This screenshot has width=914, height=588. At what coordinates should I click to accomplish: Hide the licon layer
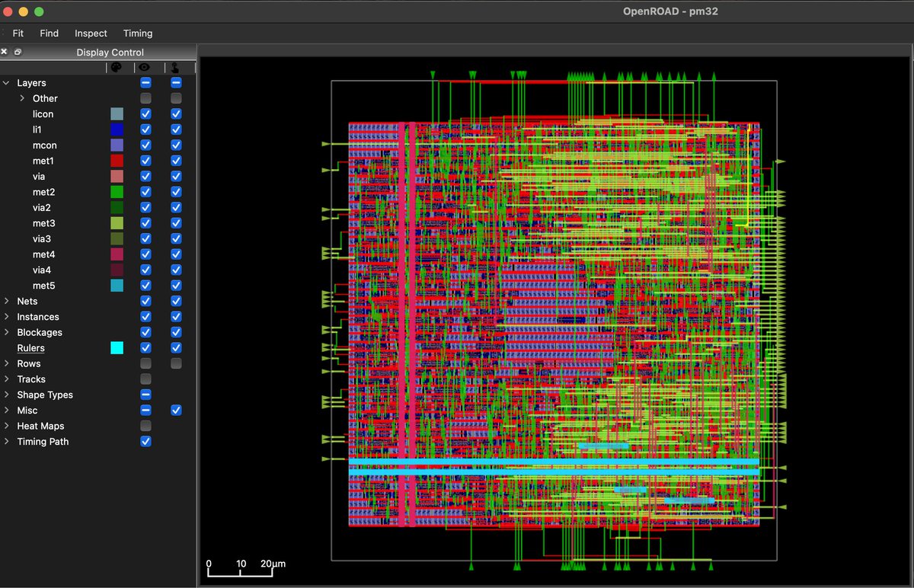pyautogui.click(x=145, y=114)
